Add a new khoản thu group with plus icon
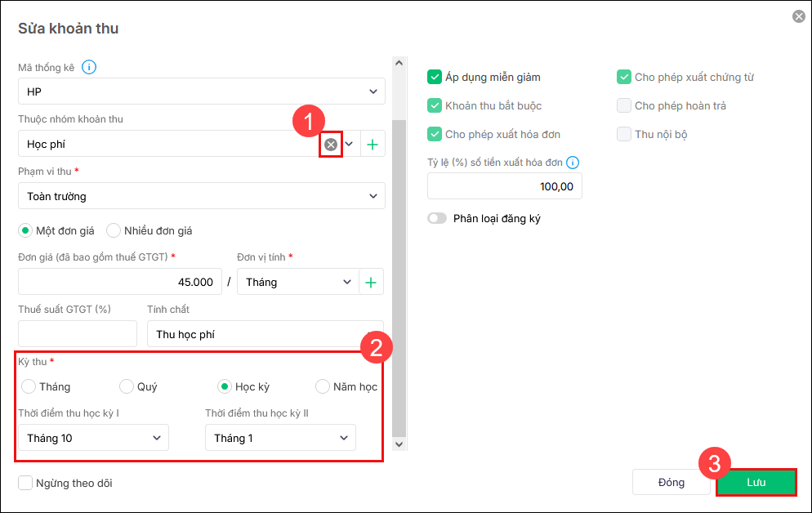This screenshot has width=812, height=513. [373, 145]
